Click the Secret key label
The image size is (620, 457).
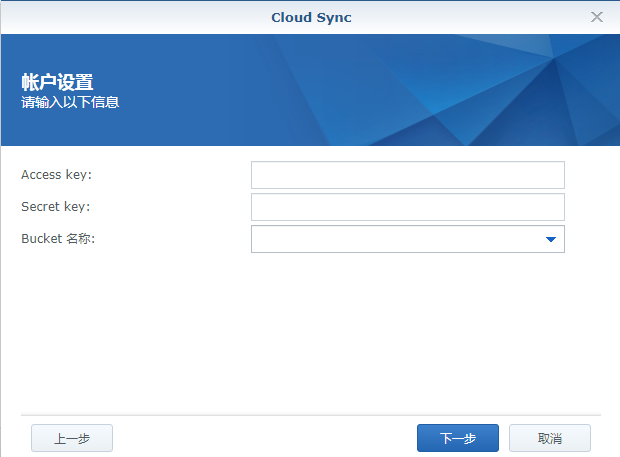[56, 207]
